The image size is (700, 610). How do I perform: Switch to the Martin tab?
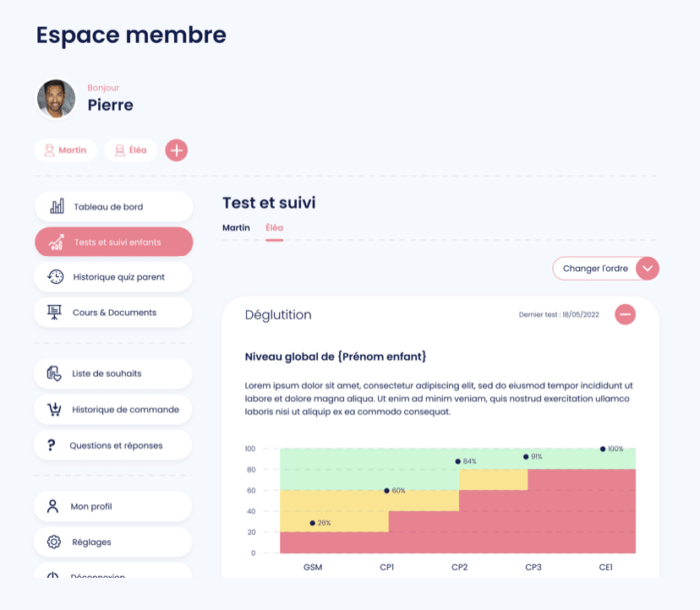(x=236, y=227)
